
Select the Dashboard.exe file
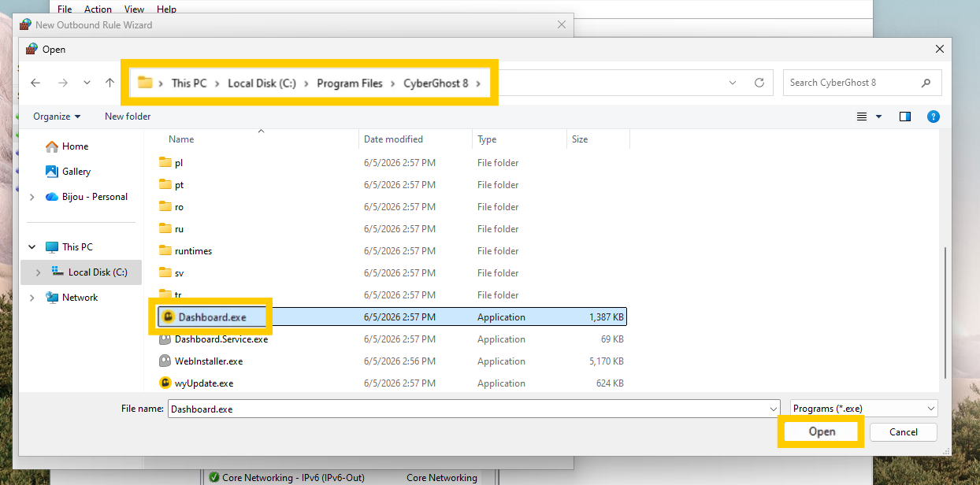pyautogui.click(x=392, y=317)
